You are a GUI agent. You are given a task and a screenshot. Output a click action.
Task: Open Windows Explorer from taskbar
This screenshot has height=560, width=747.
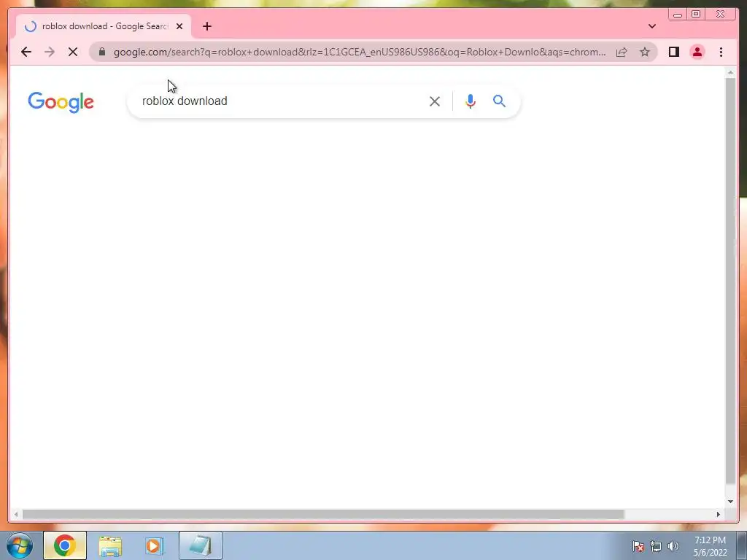click(110, 546)
